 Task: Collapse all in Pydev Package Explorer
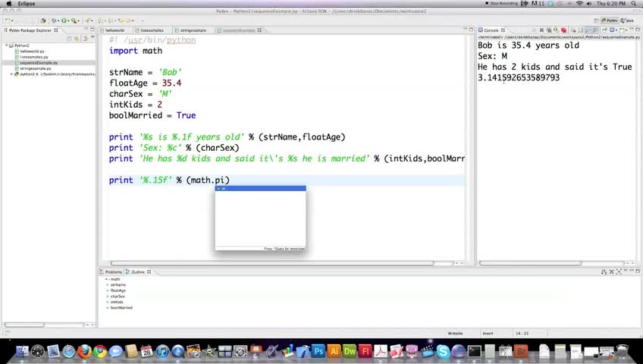coord(69,39)
